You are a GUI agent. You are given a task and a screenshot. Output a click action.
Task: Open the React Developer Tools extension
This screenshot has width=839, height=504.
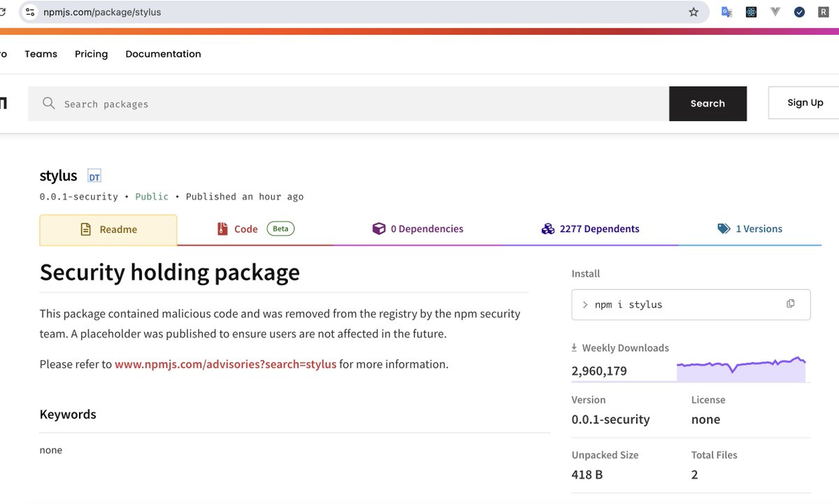(751, 12)
